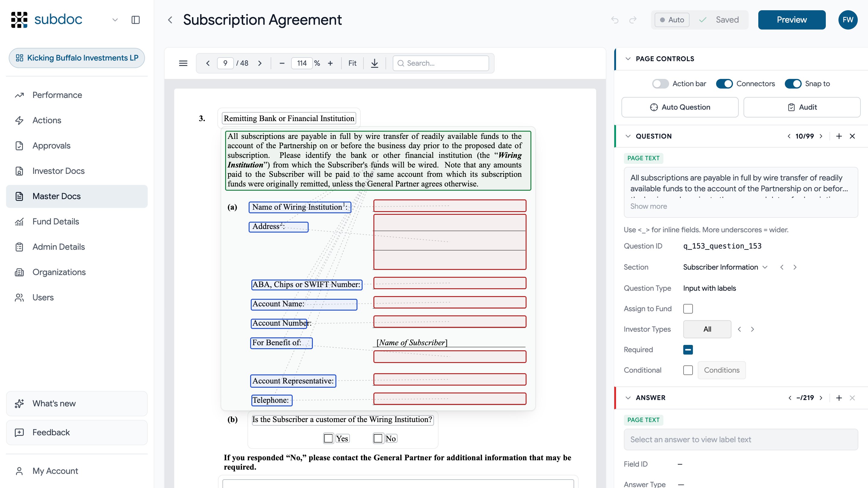Toggle the Connectors switch
This screenshot has height=488, width=868.
(724, 83)
